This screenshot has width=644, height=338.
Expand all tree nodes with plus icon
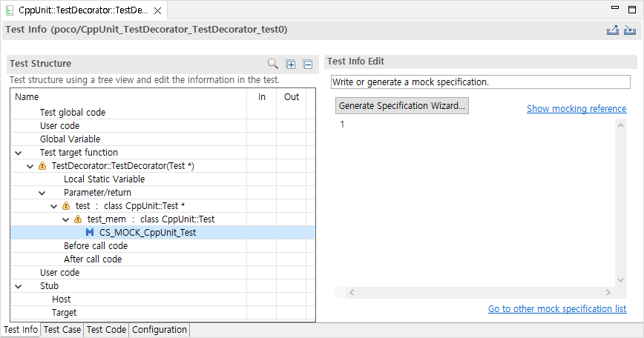(x=290, y=64)
